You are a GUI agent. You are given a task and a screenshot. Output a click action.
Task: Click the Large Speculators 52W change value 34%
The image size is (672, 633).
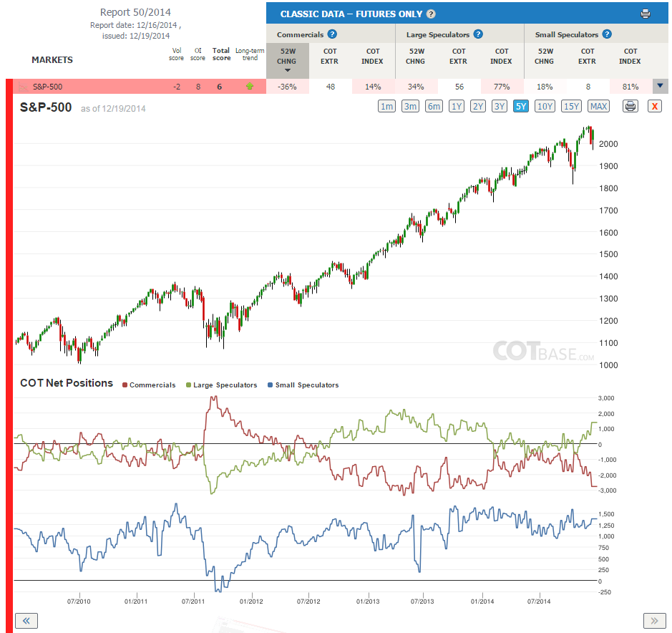tap(416, 87)
